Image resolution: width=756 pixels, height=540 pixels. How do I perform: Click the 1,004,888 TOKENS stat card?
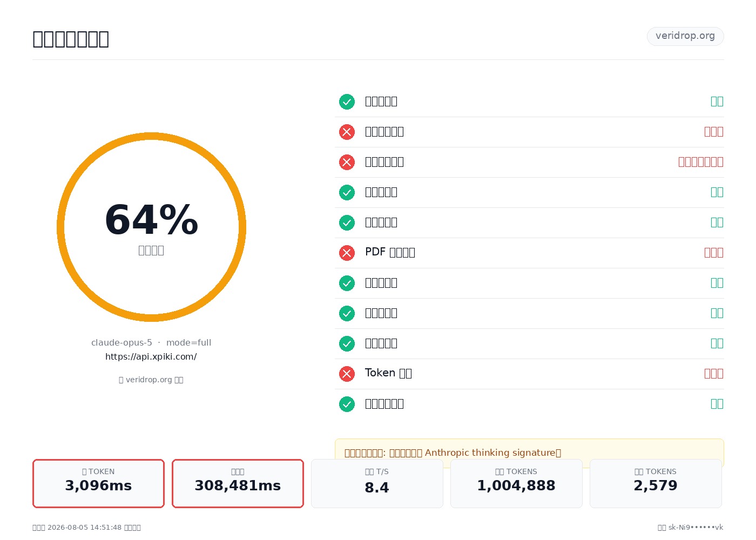(x=516, y=483)
